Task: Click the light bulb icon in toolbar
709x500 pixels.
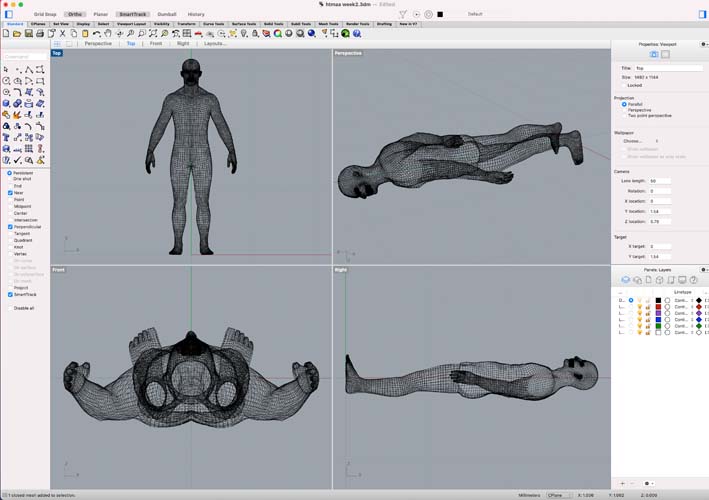Action: [244, 33]
